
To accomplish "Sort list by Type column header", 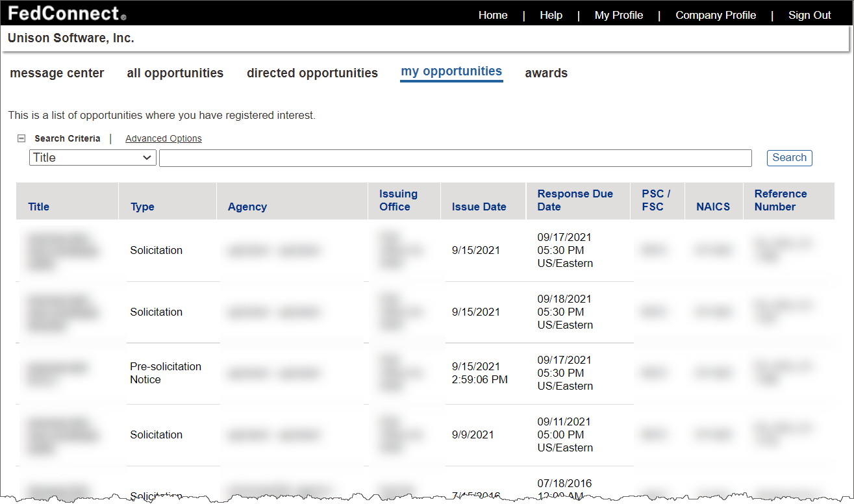I will click(142, 207).
